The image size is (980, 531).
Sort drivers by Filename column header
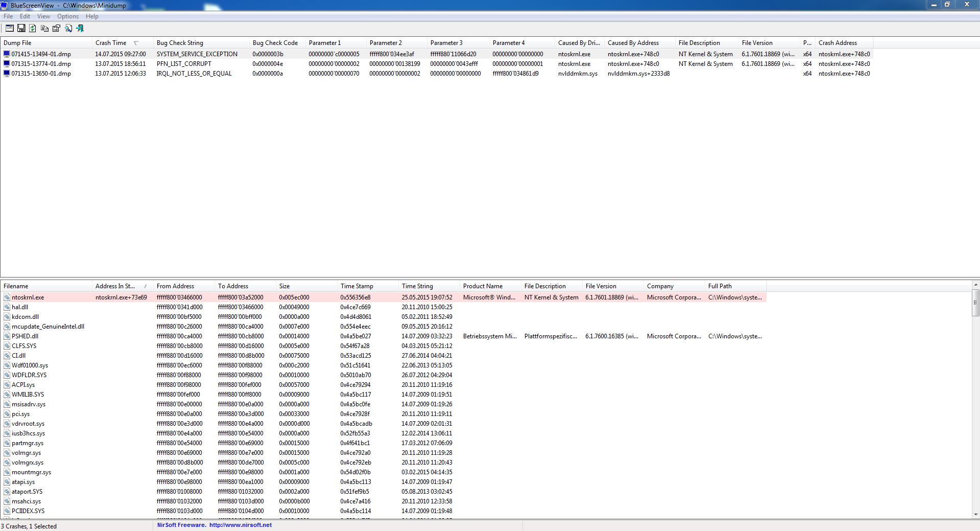46,286
